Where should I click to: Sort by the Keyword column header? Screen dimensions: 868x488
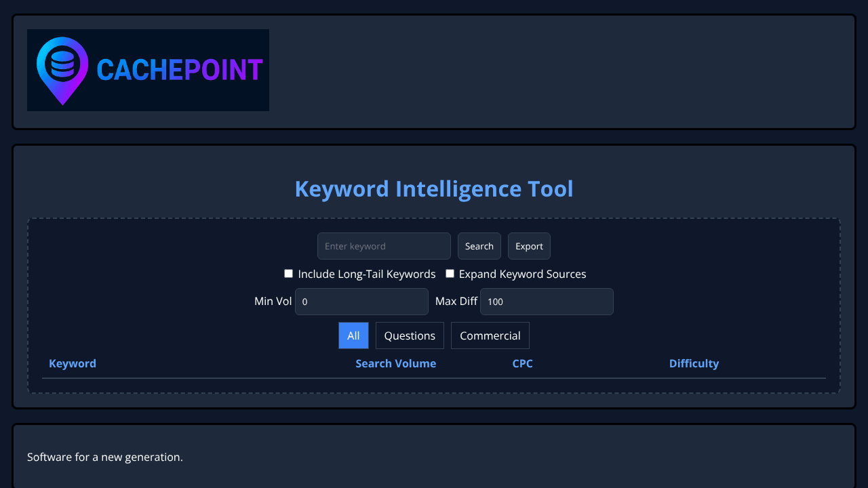click(73, 363)
